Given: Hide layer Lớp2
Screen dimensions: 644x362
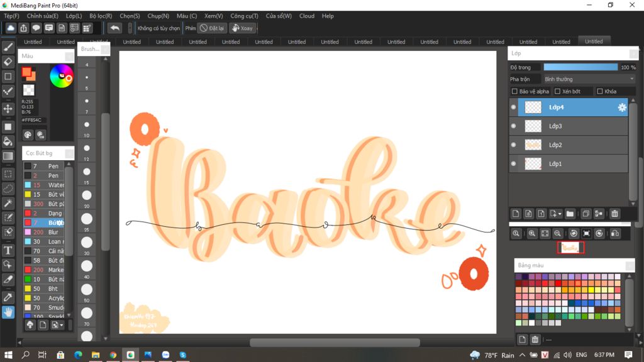Looking at the screenshot, I should tap(513, 145).
